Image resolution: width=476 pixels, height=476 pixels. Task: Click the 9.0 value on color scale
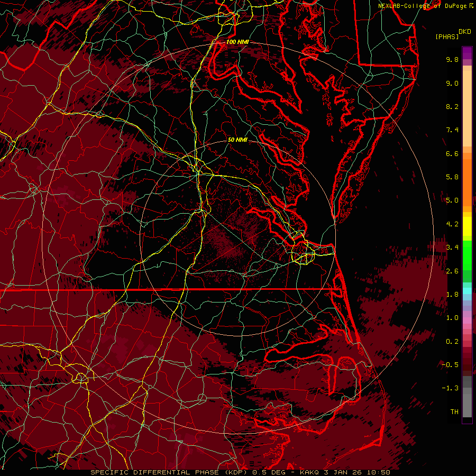point(452,83)
